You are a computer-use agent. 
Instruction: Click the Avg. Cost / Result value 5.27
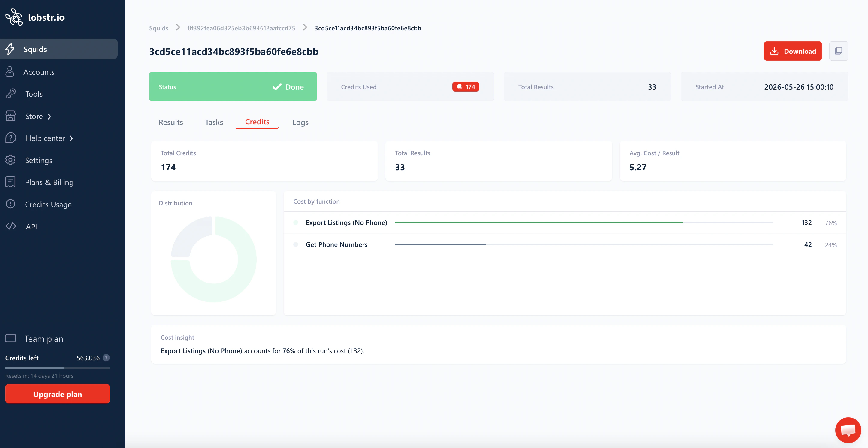coord(638,167)
